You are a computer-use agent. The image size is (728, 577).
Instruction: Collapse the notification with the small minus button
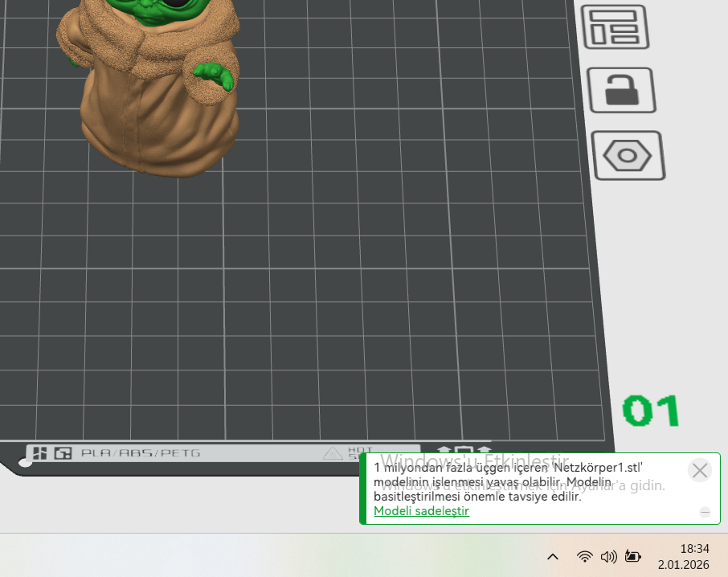705,511
